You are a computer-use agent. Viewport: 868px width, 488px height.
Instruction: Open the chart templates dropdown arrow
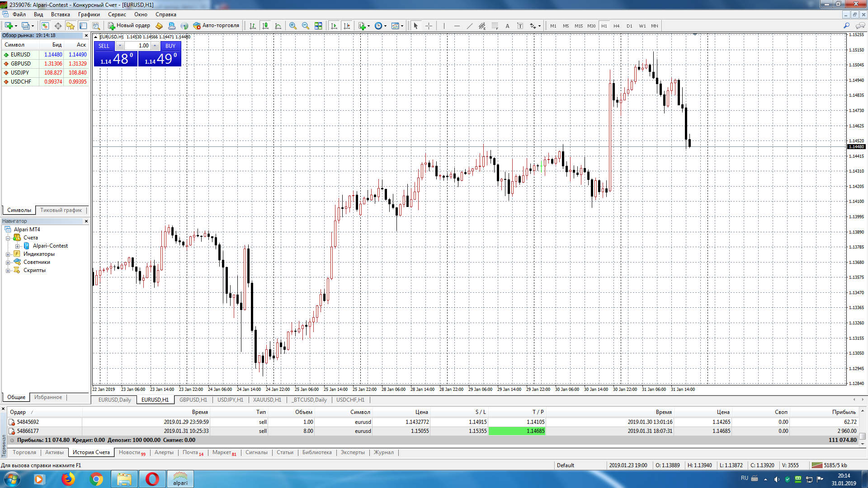click(x=402, y=26)
